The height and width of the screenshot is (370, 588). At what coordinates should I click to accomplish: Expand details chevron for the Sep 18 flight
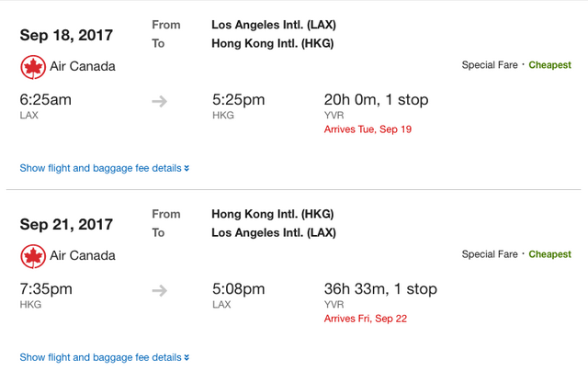(187, 168)
